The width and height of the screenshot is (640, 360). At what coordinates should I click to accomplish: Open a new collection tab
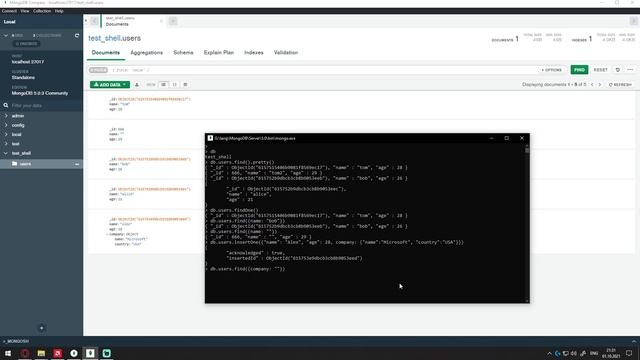tap(173, 21)
